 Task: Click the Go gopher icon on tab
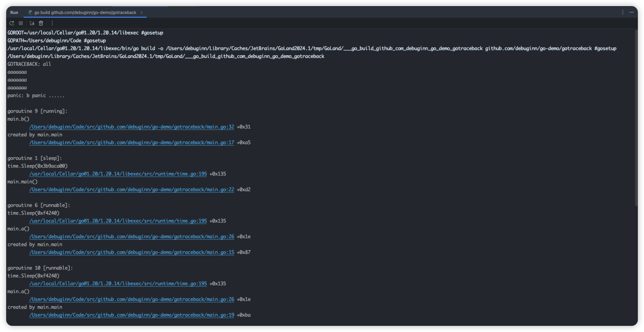(x=30, y=13)
